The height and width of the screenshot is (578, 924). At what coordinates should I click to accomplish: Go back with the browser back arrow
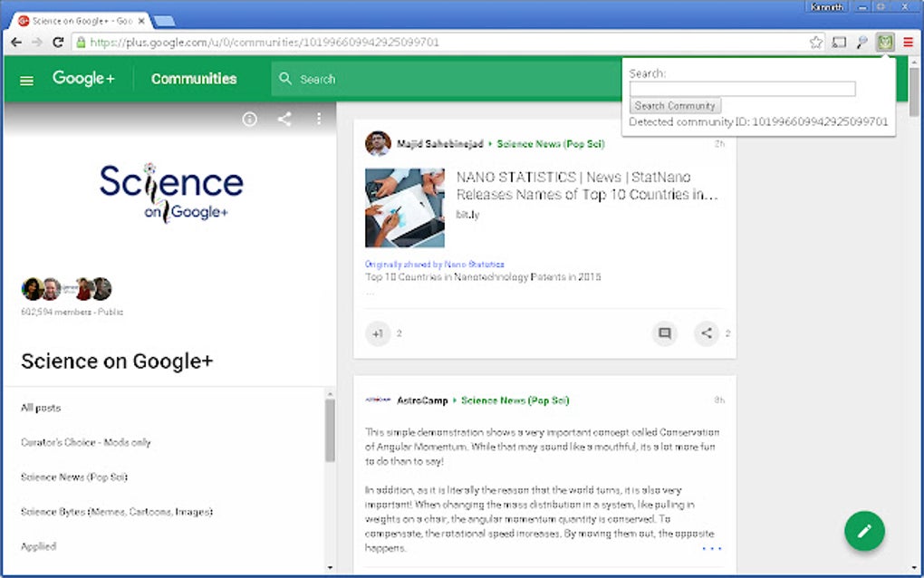(16, 43)
